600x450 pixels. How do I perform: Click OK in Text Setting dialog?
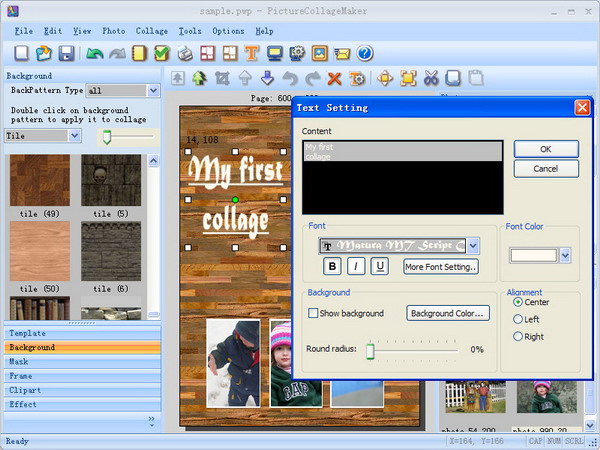tap(546, 149)
